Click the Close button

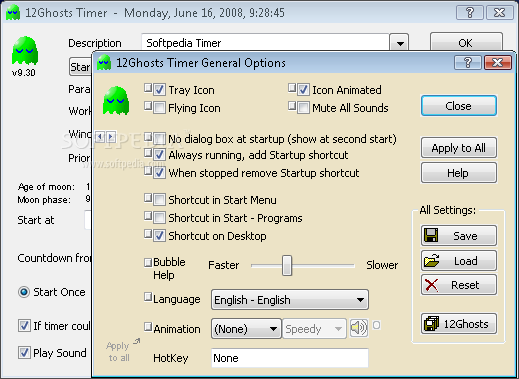(459, 106)
